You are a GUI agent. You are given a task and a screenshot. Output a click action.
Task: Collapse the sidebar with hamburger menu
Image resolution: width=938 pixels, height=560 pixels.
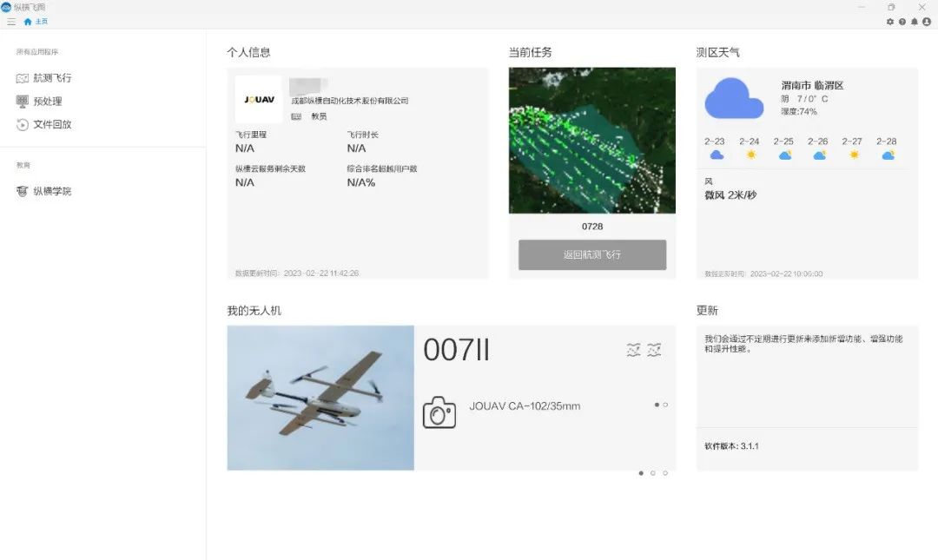[x=11, y=22]
